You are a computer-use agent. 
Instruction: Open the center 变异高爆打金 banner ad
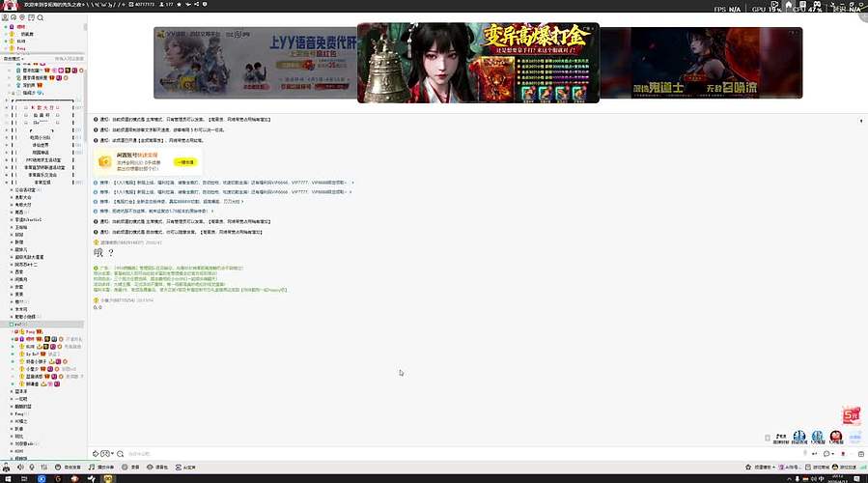[x=478, y=63]
